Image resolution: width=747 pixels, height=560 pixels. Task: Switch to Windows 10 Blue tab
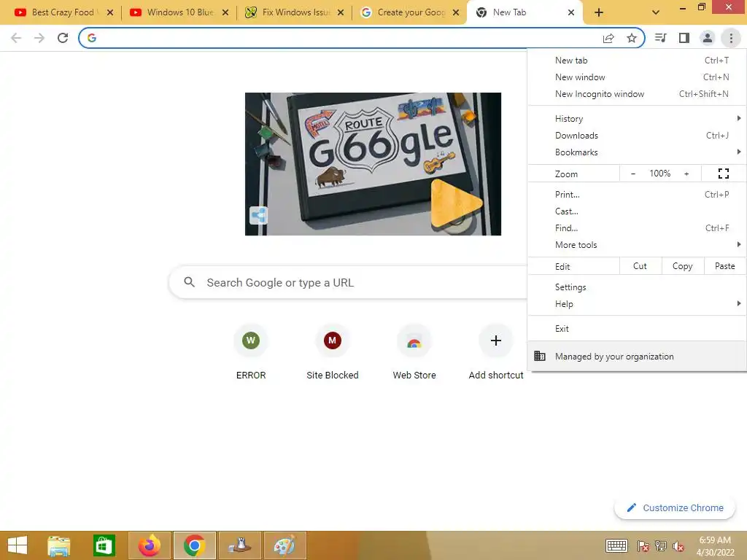point(179,12)
